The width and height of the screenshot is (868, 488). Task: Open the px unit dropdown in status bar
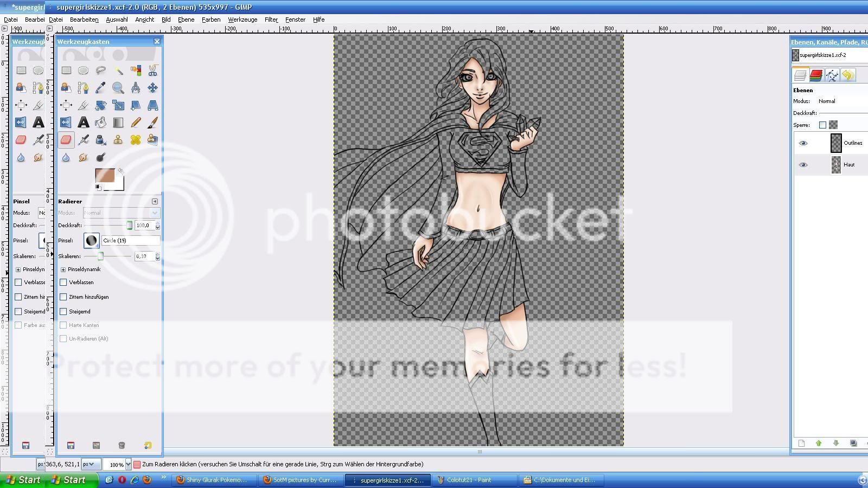tap(91, 464)
